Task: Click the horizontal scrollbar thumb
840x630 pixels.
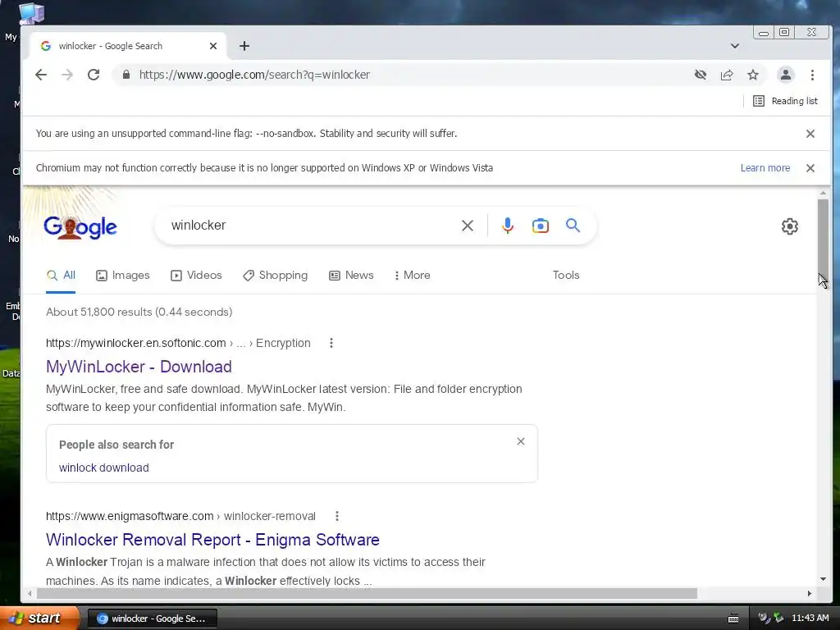Action: click(x=367, y=594)
